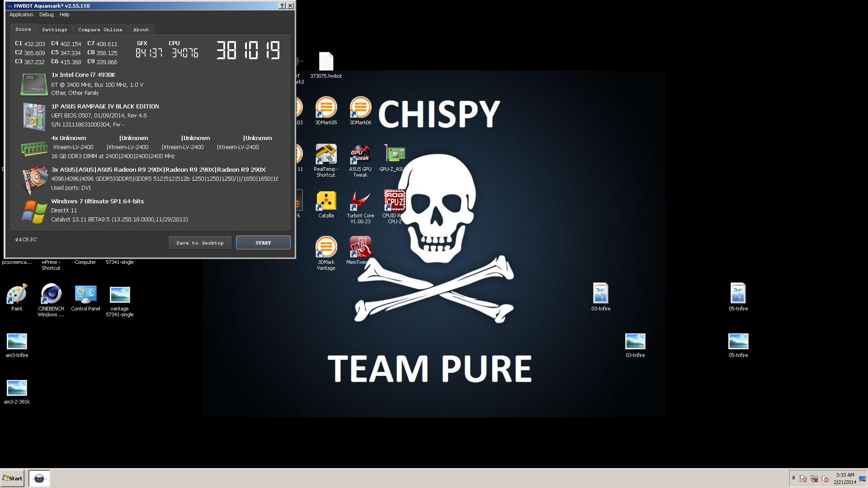
Task: Click the CPU score 34076
Action: (x=185, y=53)
